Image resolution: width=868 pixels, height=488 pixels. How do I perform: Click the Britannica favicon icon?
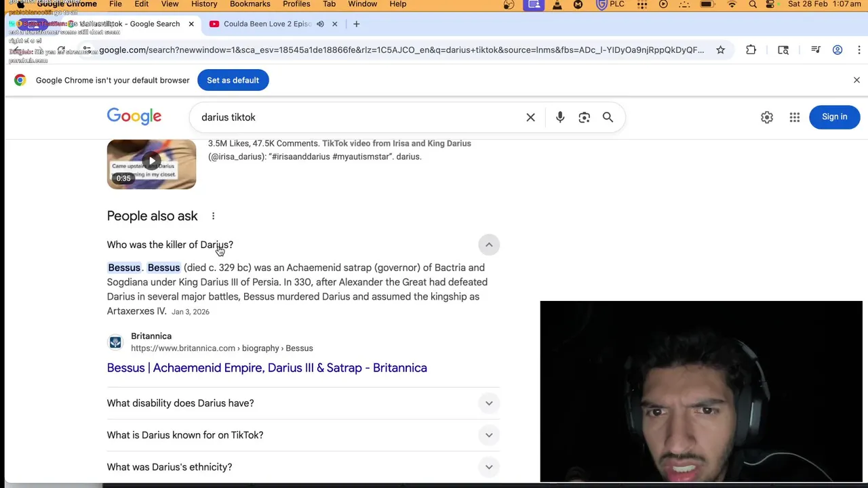pos(115,342)
